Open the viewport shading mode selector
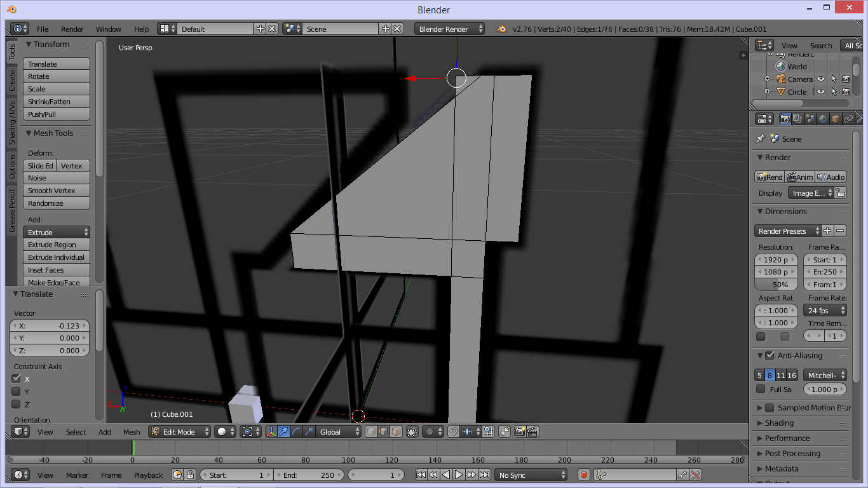The image size is (868, 488). pyautogui.click(x=225, y=431)
